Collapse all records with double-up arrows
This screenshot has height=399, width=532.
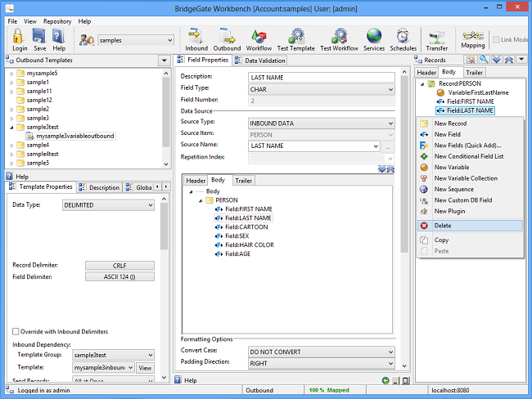509,60
